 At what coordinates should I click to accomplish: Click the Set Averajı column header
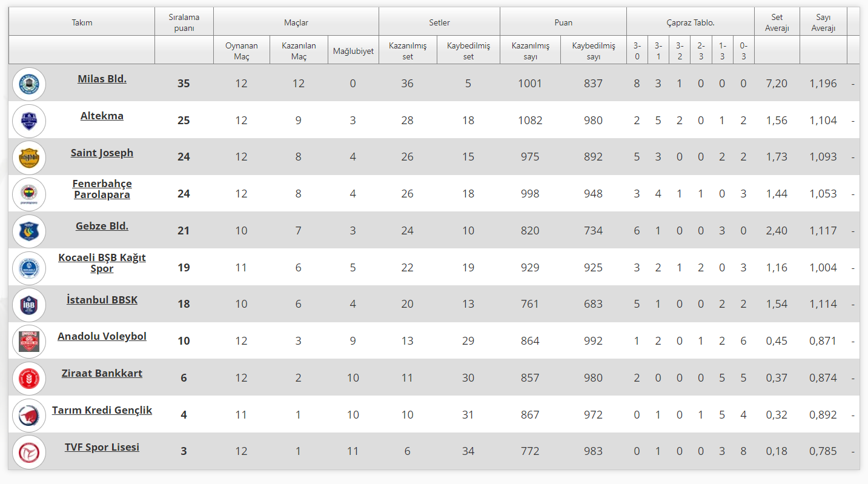click(x=777, y=22)
